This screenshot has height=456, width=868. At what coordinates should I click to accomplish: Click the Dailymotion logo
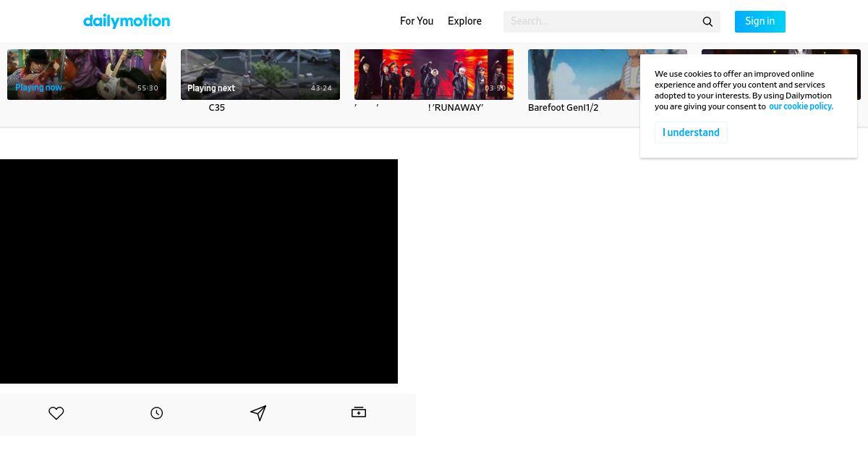pyautogui.click(x=127, y=21)
